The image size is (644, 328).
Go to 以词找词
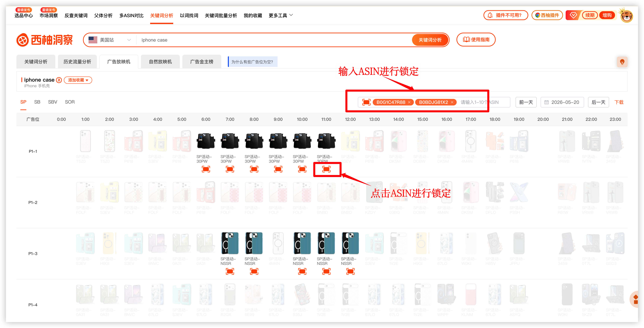pyautogui.click(x=189, y=15)
